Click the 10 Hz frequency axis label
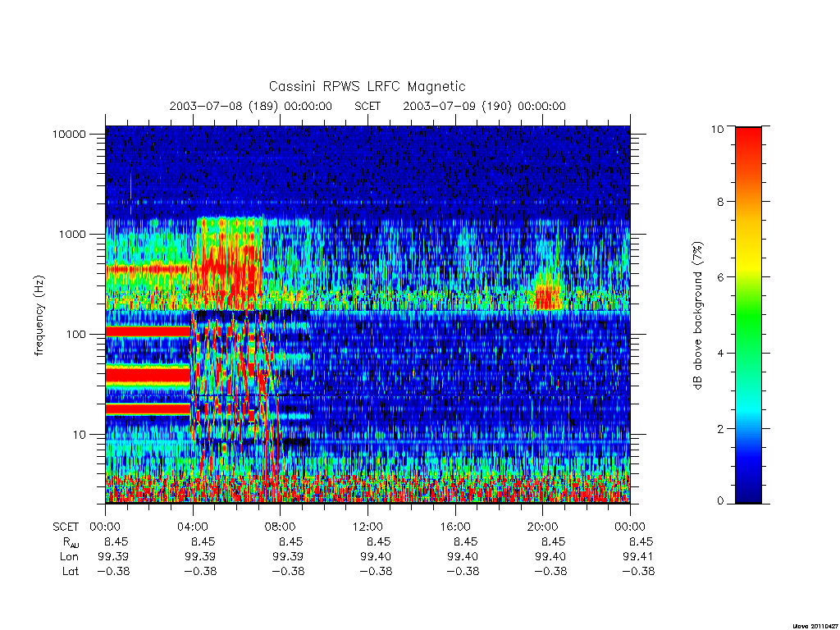The image size is (840, 630). click(x=80, y=435)
